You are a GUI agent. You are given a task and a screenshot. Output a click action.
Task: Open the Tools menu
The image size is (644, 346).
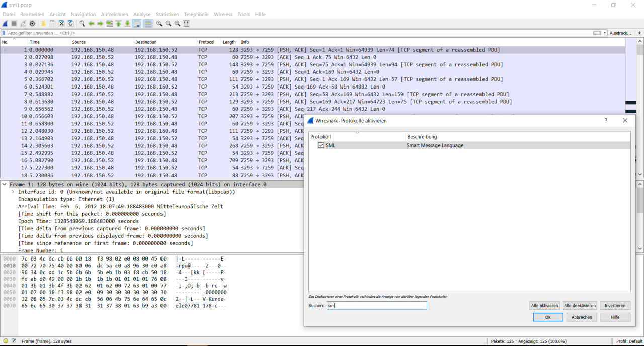click(244, 14)
